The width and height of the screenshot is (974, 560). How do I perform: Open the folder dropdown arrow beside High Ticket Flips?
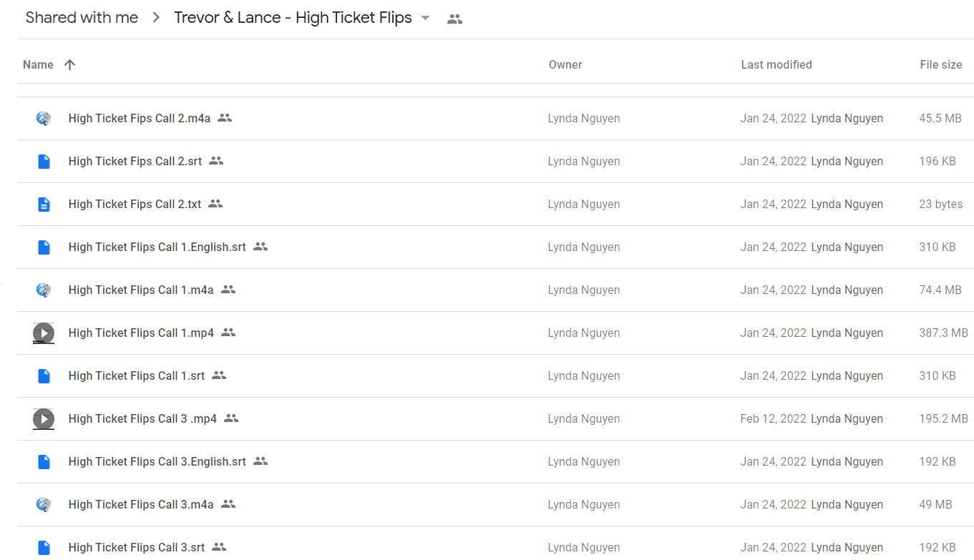[x=425, y=19]
